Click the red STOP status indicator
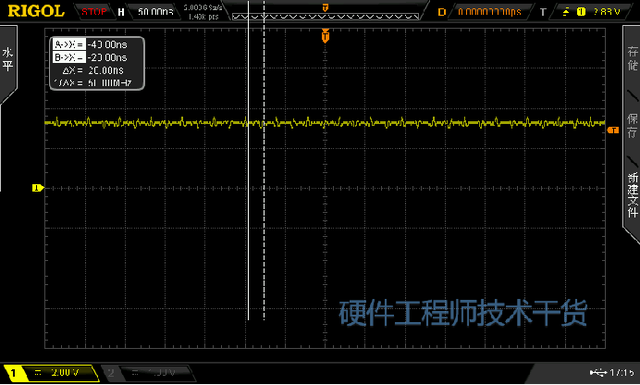 [x=94, y=12]
